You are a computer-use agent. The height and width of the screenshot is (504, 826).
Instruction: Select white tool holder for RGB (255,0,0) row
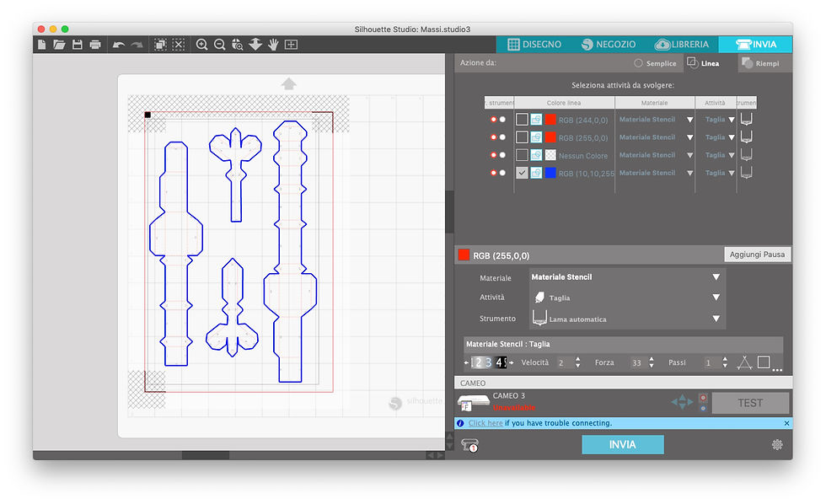502,137
